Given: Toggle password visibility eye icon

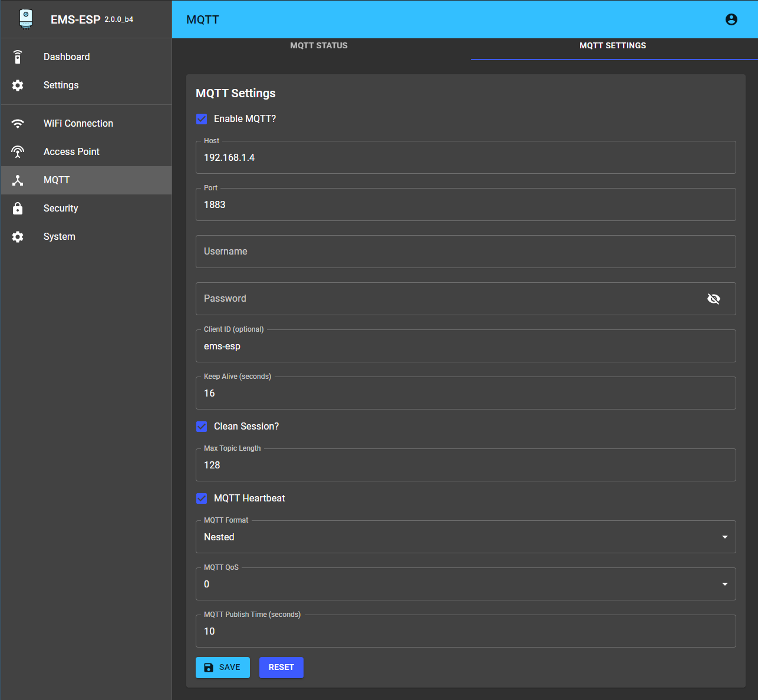Looking at the screenshot, I should click(713, 299).
